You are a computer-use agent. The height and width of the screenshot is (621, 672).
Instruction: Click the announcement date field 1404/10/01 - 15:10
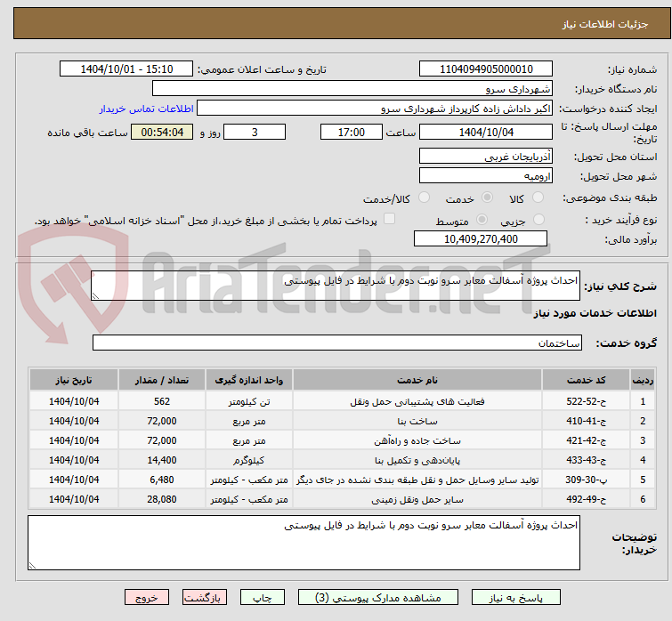coord(126,69)
